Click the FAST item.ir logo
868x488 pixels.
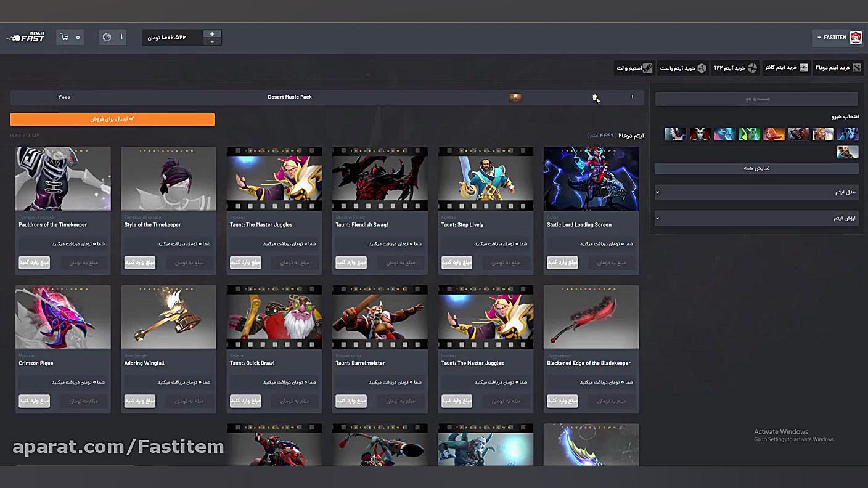tap(26, 37)
